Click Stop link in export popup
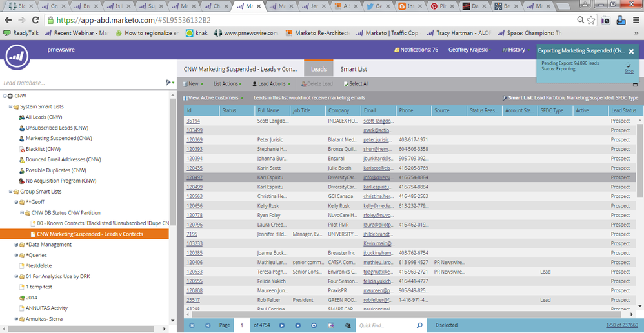The image size is (644, 333). [x=629, y=71]
